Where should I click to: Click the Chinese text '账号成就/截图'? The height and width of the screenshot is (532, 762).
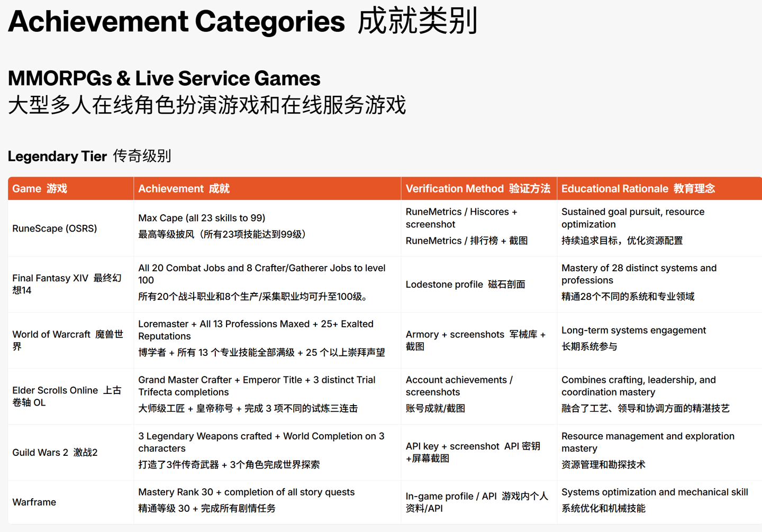[x=435, y=408]
